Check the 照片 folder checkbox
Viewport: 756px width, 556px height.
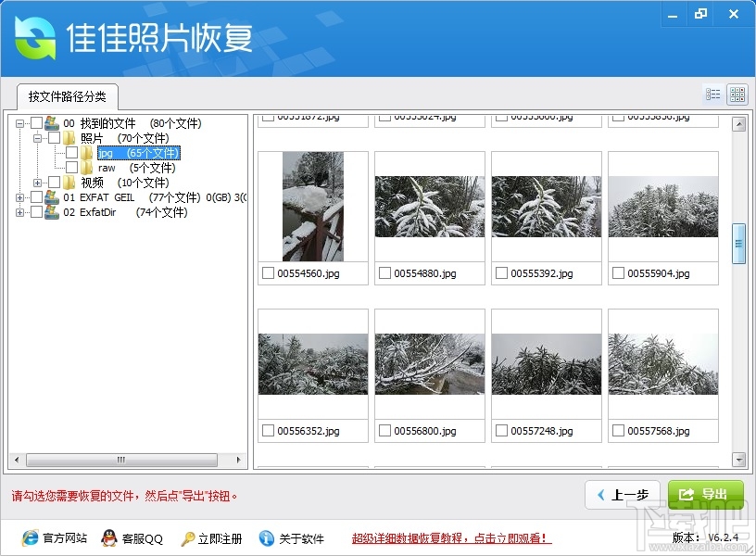coord(54,138)
